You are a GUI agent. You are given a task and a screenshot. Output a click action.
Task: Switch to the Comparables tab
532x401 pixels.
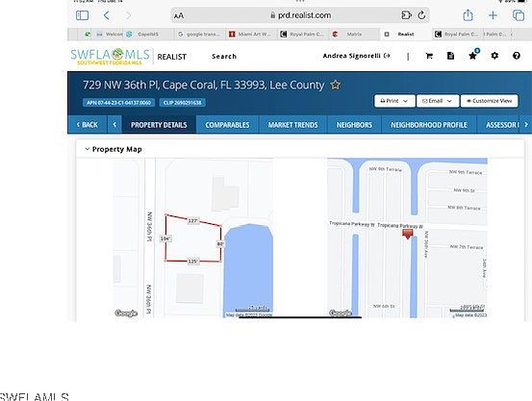click(x=227, y=125)
